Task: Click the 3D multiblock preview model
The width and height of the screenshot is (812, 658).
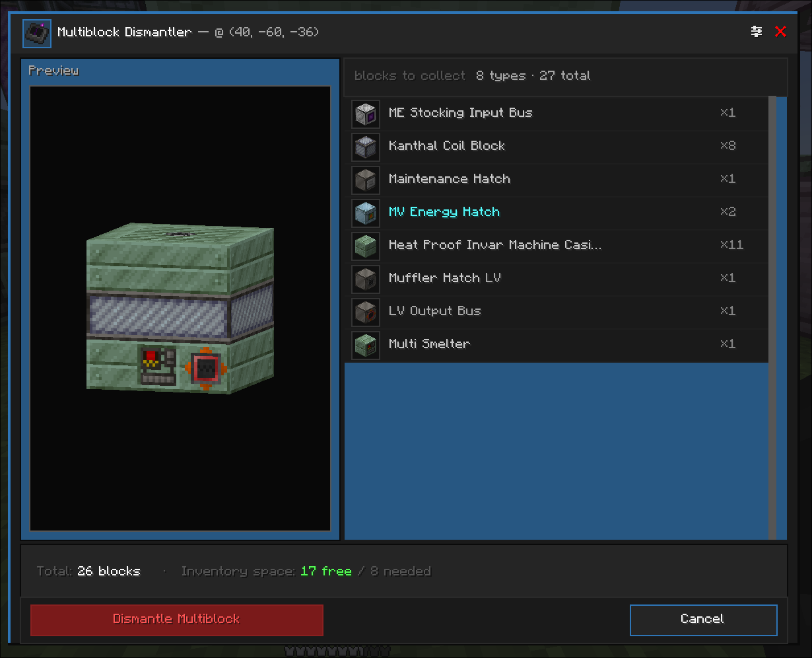Action: (x=180, y=309)
